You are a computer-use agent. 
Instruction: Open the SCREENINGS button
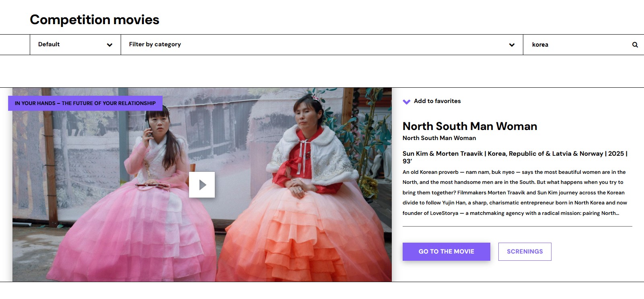tap(525, 252)
